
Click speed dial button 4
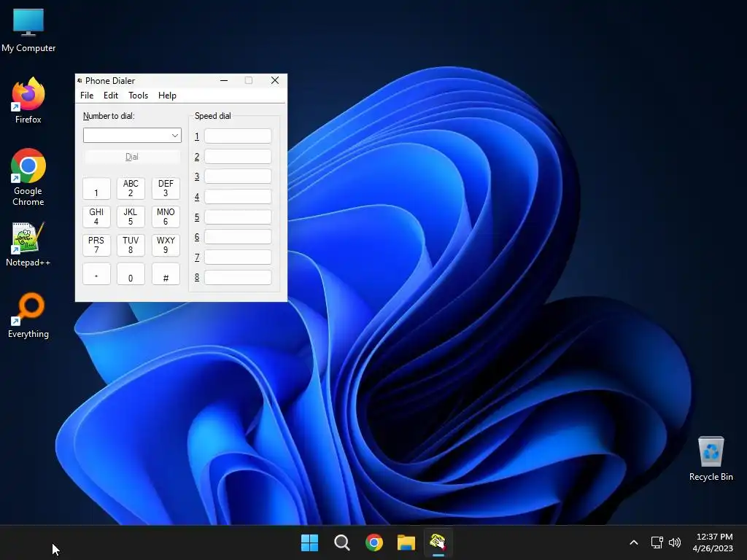[x=238, y=197]
